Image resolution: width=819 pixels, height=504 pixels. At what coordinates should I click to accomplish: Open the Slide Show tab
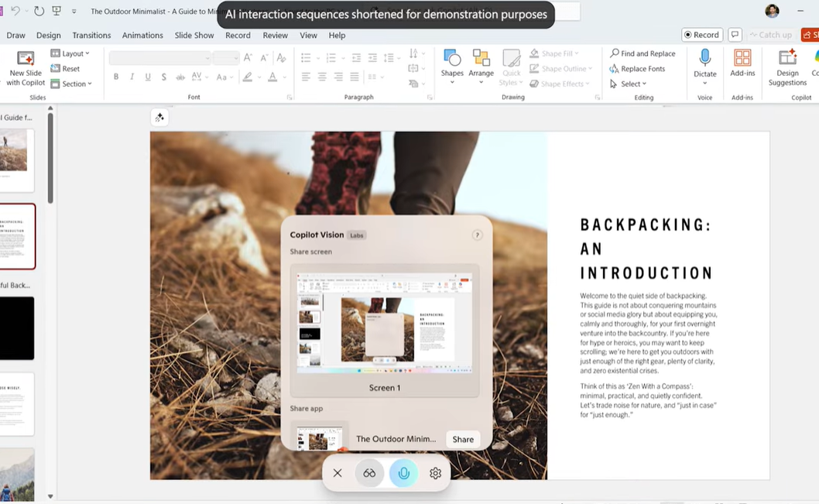click(194, 36)
